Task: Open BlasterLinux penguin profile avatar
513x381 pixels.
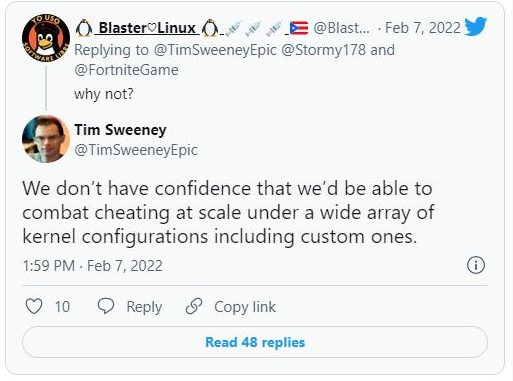Action: tap(46, 38)
